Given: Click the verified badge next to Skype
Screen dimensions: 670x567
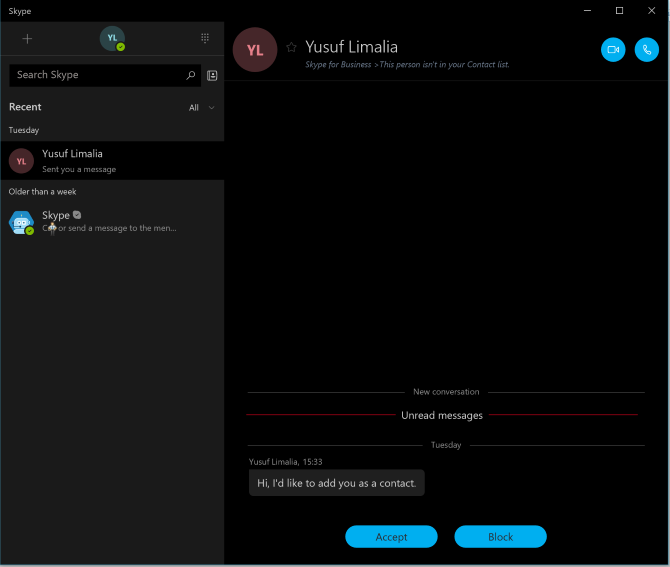Looking at the screenshot, I should coord(77,215).
